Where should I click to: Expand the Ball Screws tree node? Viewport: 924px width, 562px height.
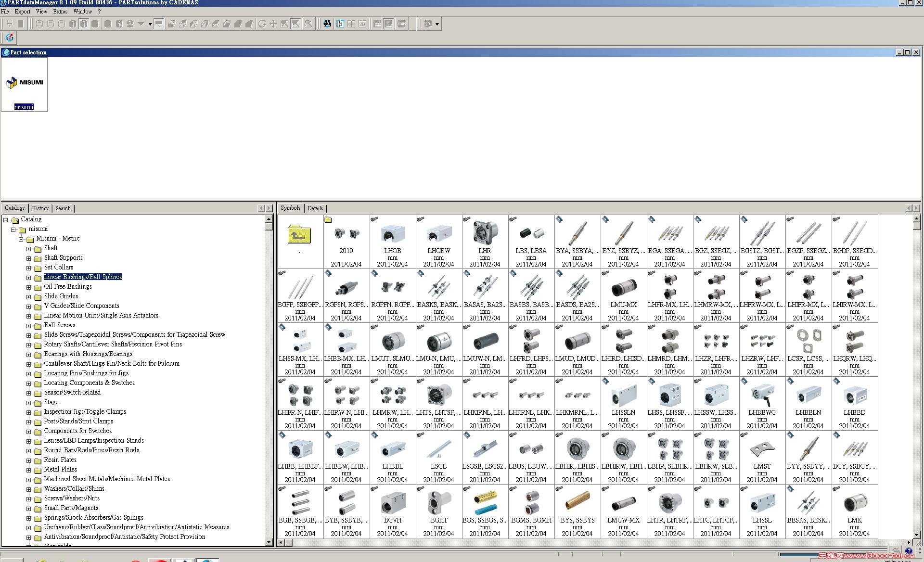point(29,325)
